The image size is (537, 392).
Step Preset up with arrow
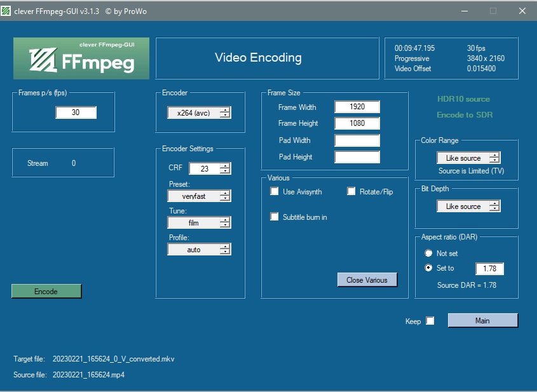[x=225, y=193]
